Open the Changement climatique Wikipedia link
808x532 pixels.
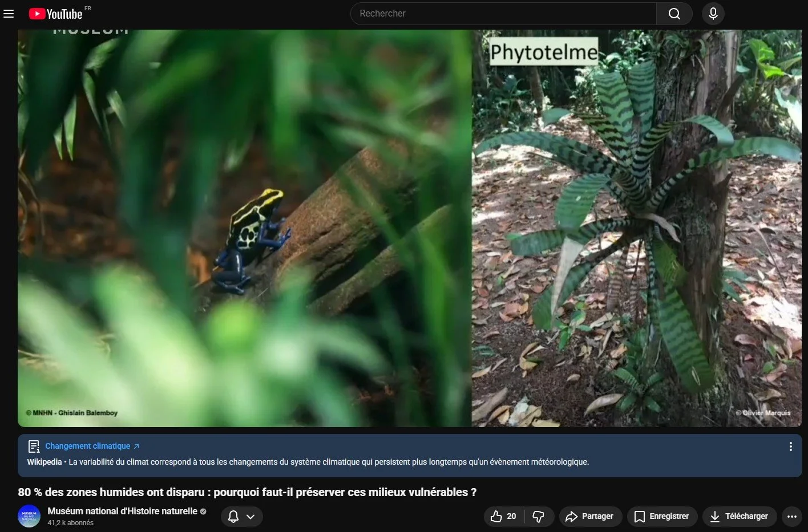coord(92,446)
